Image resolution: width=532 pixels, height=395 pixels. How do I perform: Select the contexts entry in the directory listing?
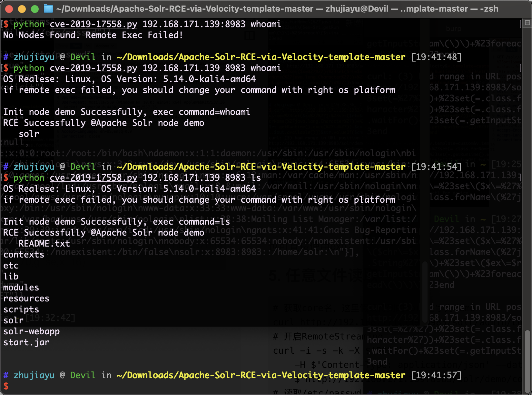23,254
